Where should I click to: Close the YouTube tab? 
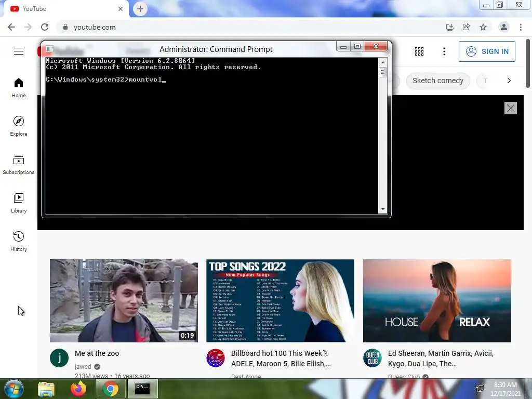point(121,9)
